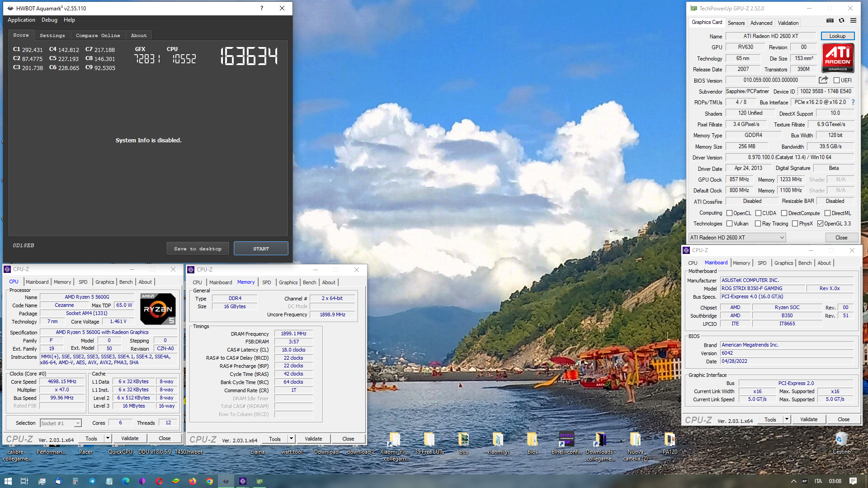Click the ATI Radeon logo in GPU-Z
Image resolution: width=868 pixels, height=488 pixels.
click(x=838, y=58)
